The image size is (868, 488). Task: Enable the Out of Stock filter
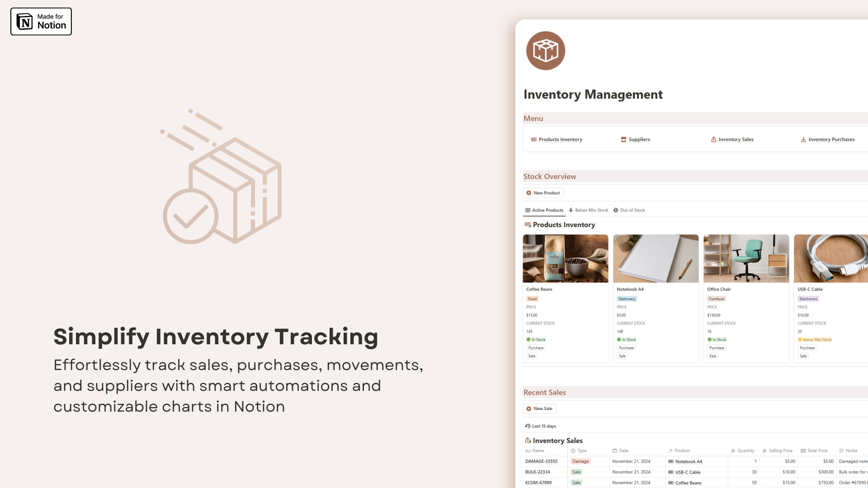[x=630, y=210]
